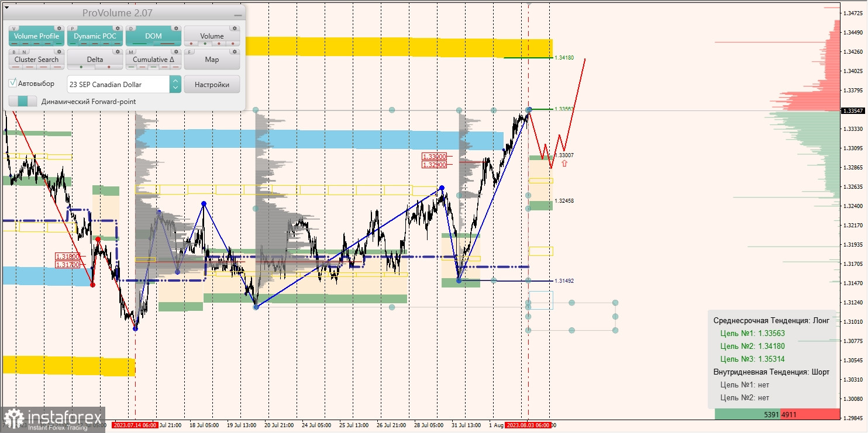This screenshot has height=433, width=868.
Task: Click the red up arrow near 1.33007
Action: click(564, 164)
